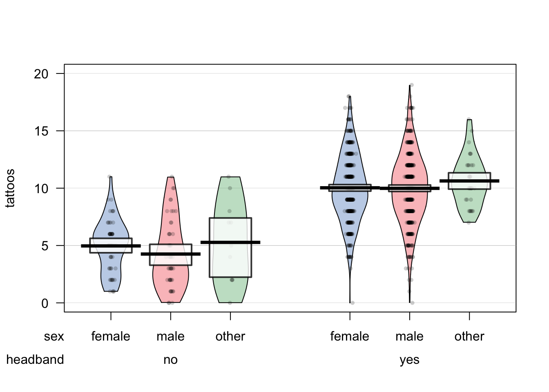Image resolution: width=549 pixels, height=392 pixels.
Task: Click the "headband" row label
Action: coord(35,360)
